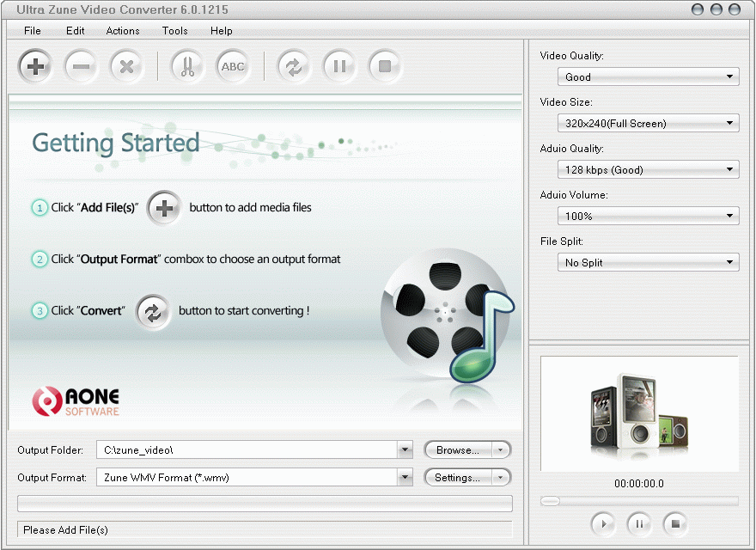Viewport: 756px width, 550px height.
Task: Start conversion with the toolbar Convert icon
Action: (294, 66)
